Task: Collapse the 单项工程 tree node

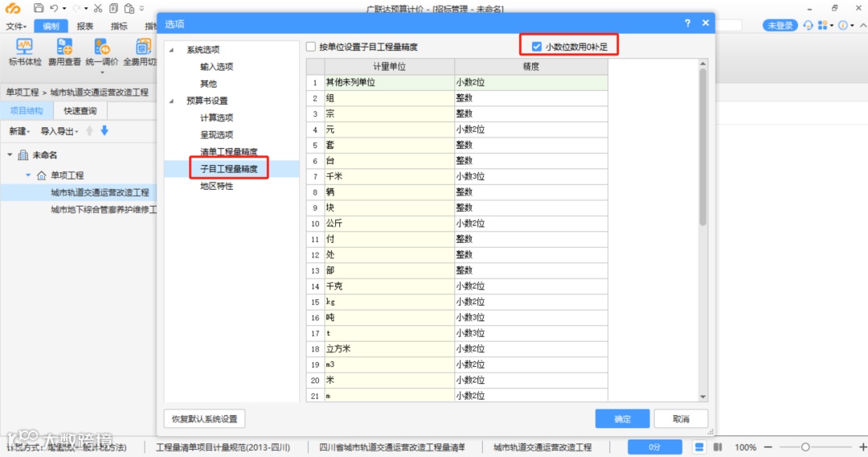Action: (28, 175)
